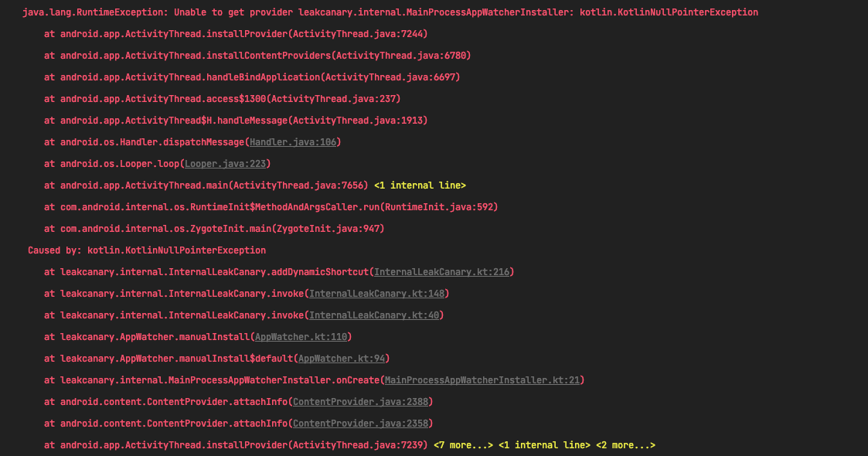Open InternalLeakCanary.kt:216 in the addDynamicShortcut frame
This screenshot has height=456, width=868.
[x=442, y=271]
